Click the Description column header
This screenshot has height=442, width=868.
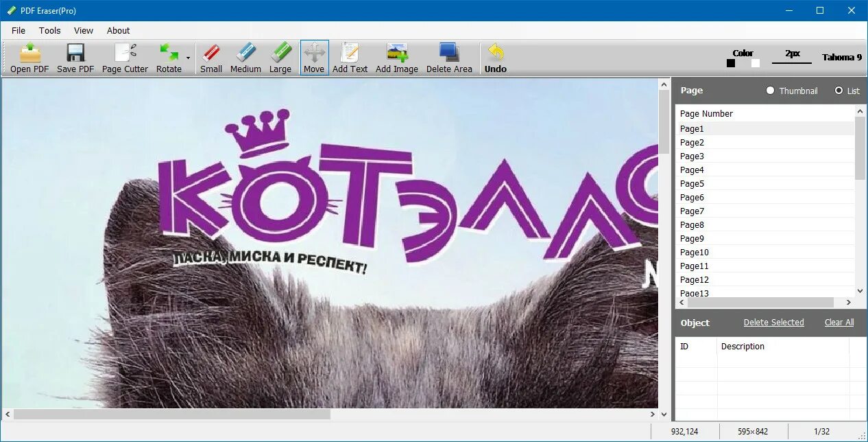[783, 347]
